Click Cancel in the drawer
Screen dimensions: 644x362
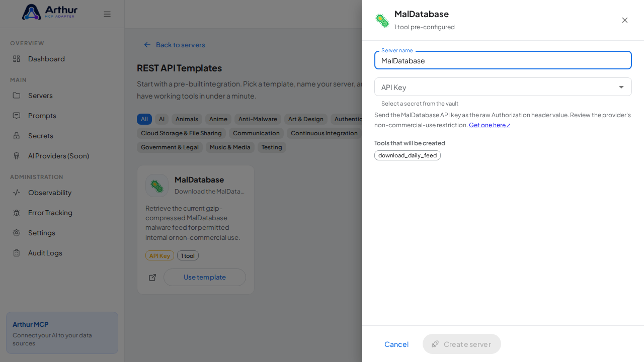click(396, 344)
